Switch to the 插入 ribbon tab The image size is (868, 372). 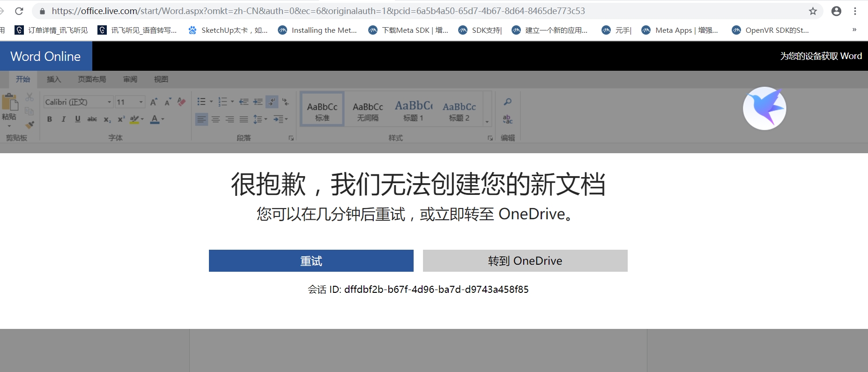(54, 79)
